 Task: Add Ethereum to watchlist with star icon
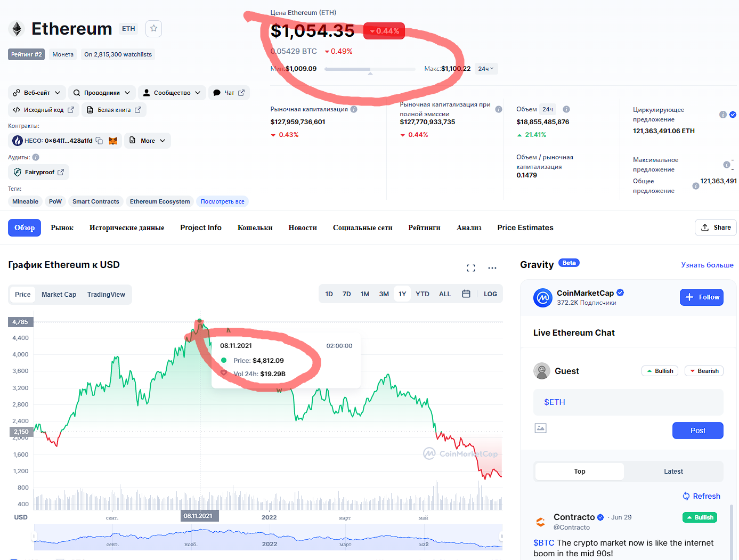coord(154,29)
